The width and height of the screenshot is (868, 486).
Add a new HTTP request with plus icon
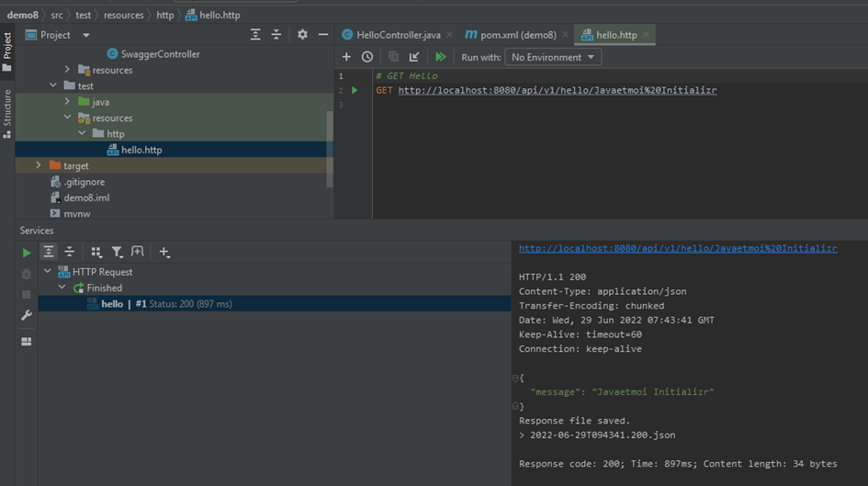point(346,57)
